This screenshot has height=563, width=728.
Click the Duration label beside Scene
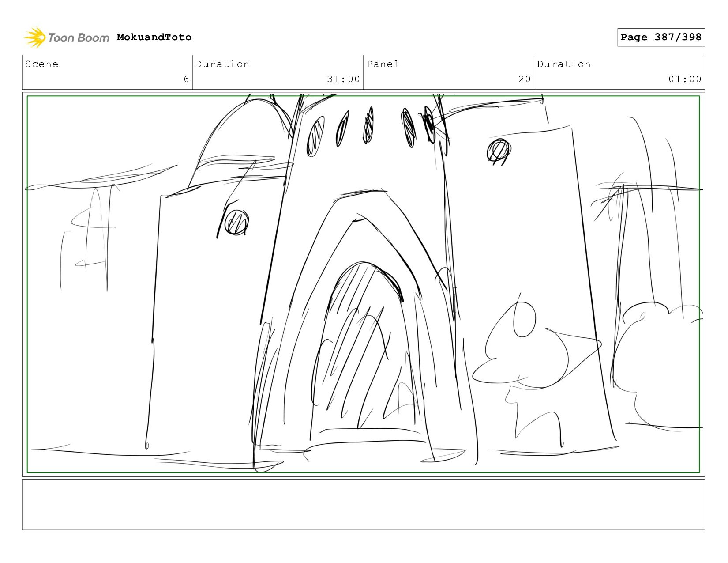[x=222, y=64]
